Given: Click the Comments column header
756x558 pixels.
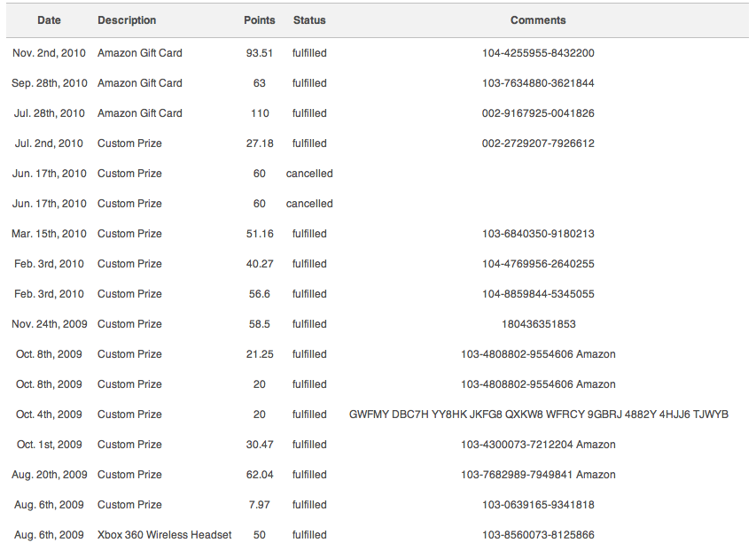Looking at the screenshot, I should click(x=538, y=20).
